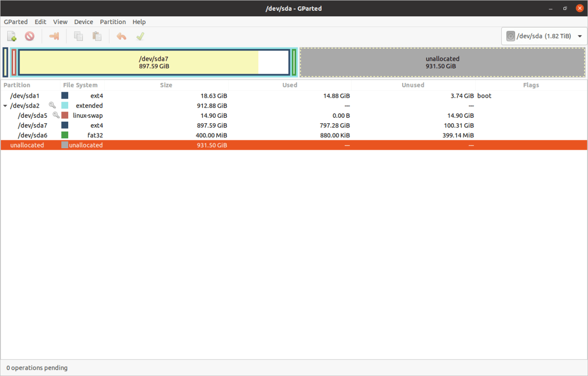Open the Edit menu
Screen dimensions: 588x376
click(x=41, y=22)
